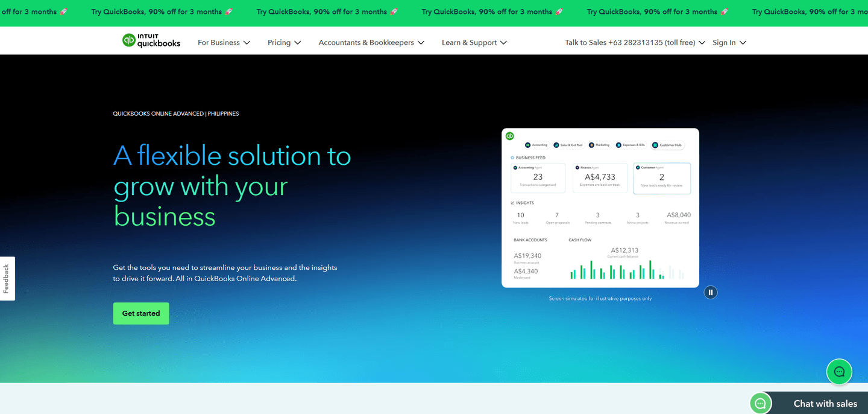Expand the Pricing dropdown menu

284,43
